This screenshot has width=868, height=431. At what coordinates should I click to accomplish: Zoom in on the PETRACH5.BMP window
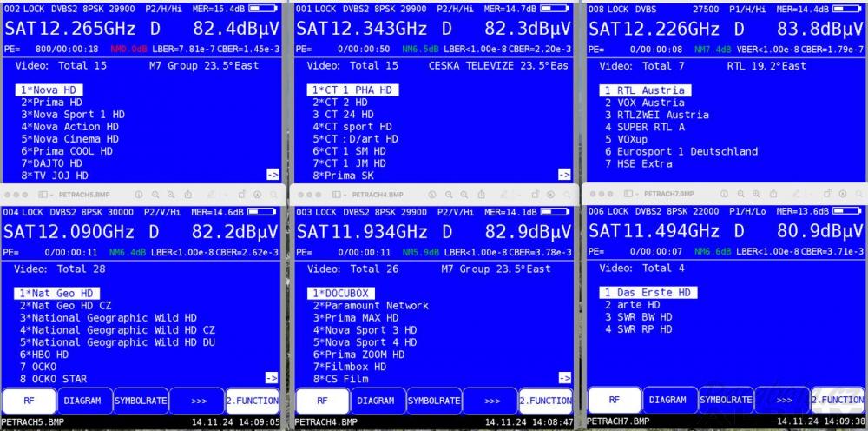[170, 195]
